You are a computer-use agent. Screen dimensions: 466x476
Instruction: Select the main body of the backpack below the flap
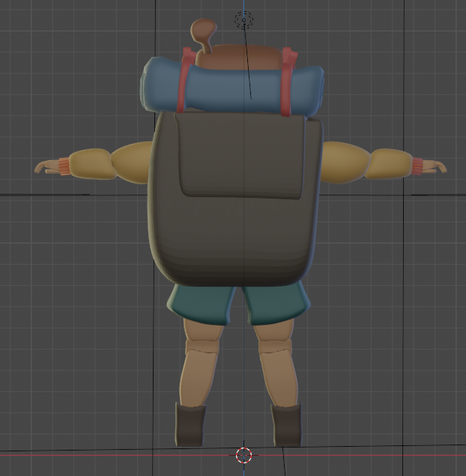(235, 239)
